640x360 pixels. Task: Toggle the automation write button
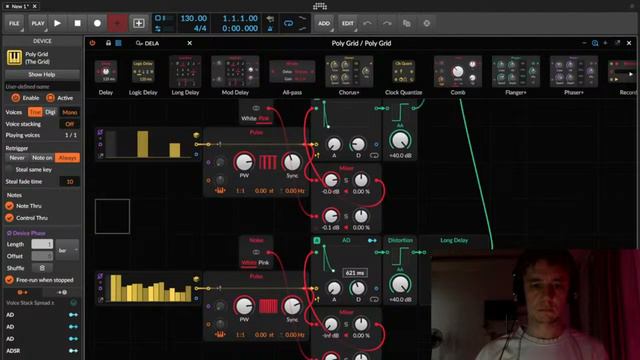(117, 23)
